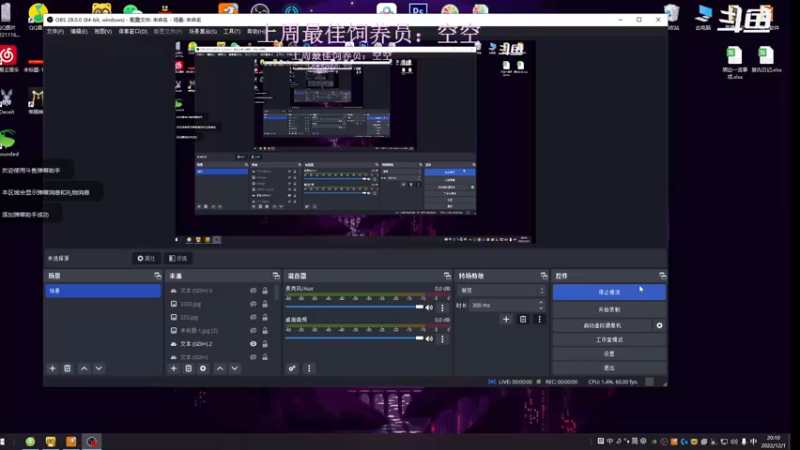Open the mixer panel's three-dot menu at bottom
Screen dimensions: 800x450
(x=309, y=368)
